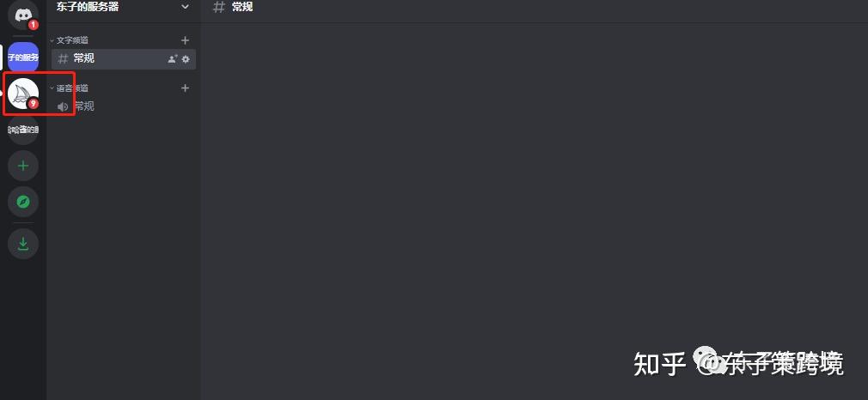Select the # 常规 text channel
868x400 pixels.
point(124,58)
